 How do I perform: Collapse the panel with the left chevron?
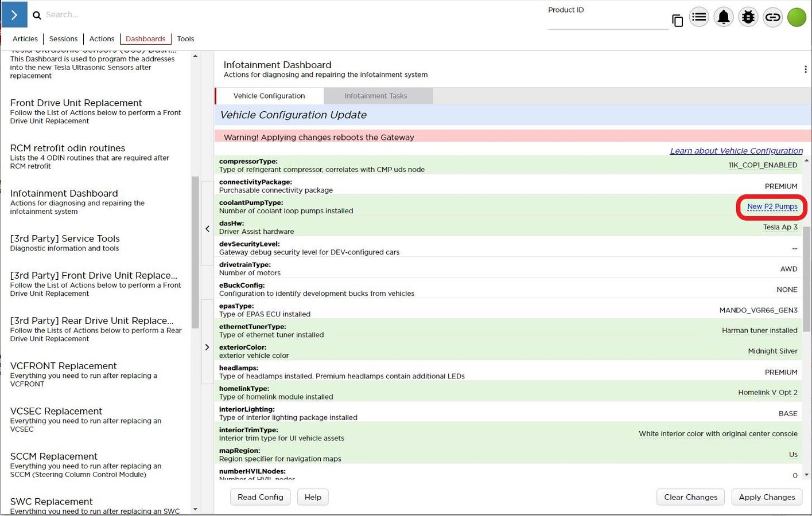[x=207, y=229]
